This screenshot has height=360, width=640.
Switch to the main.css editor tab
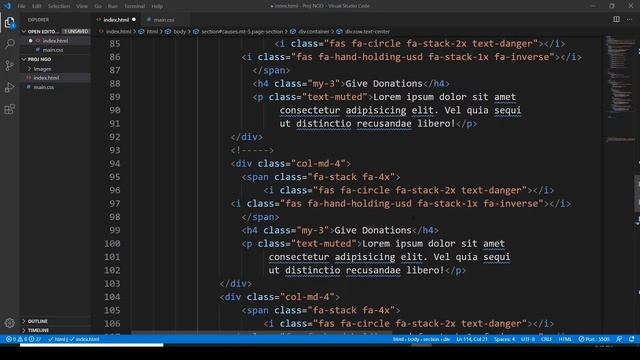[164, 20]
